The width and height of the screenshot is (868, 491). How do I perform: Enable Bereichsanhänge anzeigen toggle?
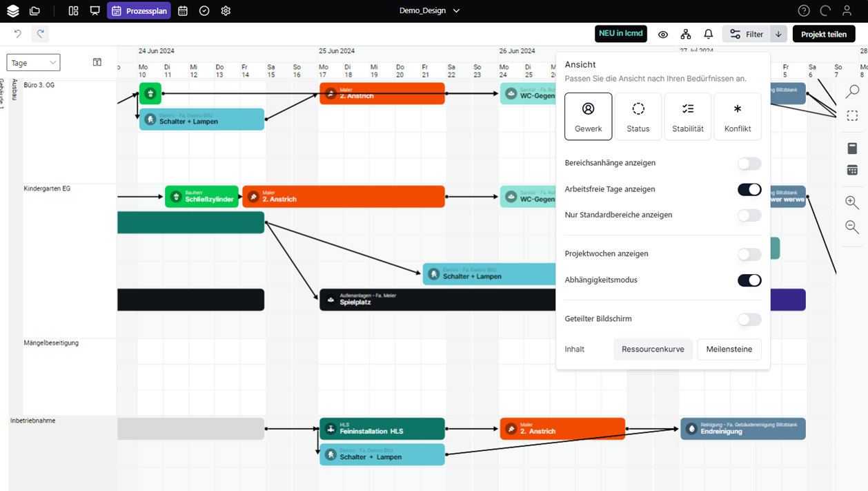click(x=749, y=164)
